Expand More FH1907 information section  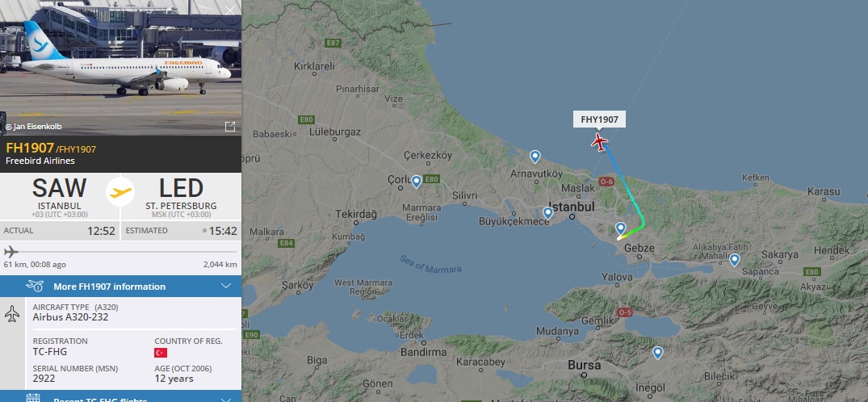tap(120, 287)
